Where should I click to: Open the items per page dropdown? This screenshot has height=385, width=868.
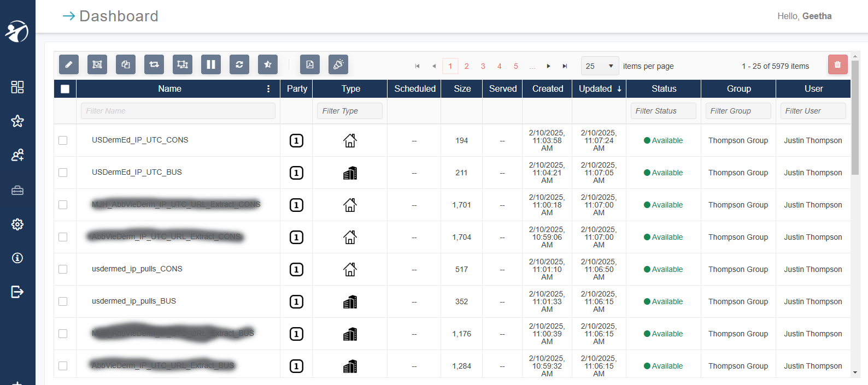(600, 66)
